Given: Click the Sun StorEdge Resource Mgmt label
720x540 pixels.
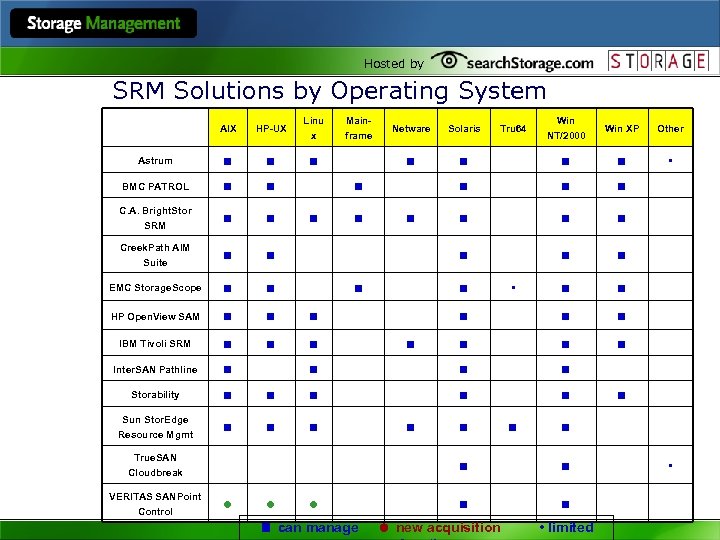Looking at the screenshot, I should click(x=155, y=427).
